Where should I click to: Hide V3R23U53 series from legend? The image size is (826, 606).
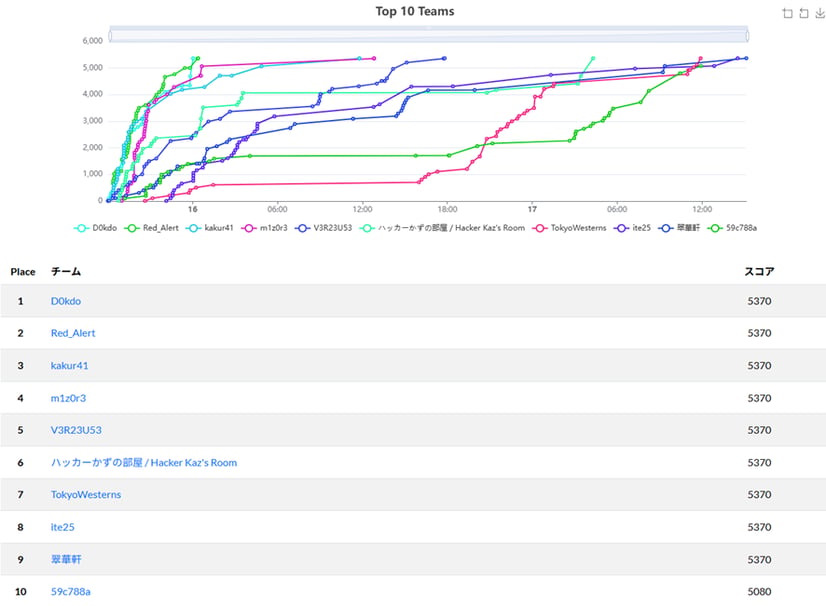[323, 228]
